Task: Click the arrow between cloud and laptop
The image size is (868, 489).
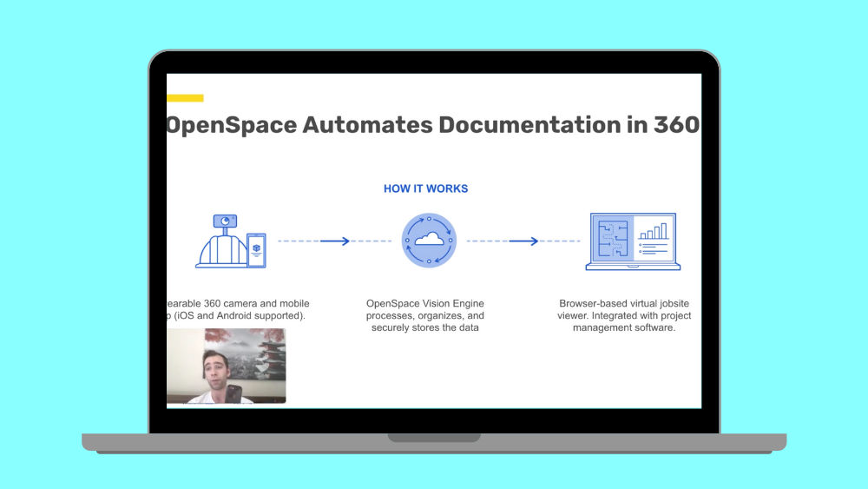Action: coord(523,241)
